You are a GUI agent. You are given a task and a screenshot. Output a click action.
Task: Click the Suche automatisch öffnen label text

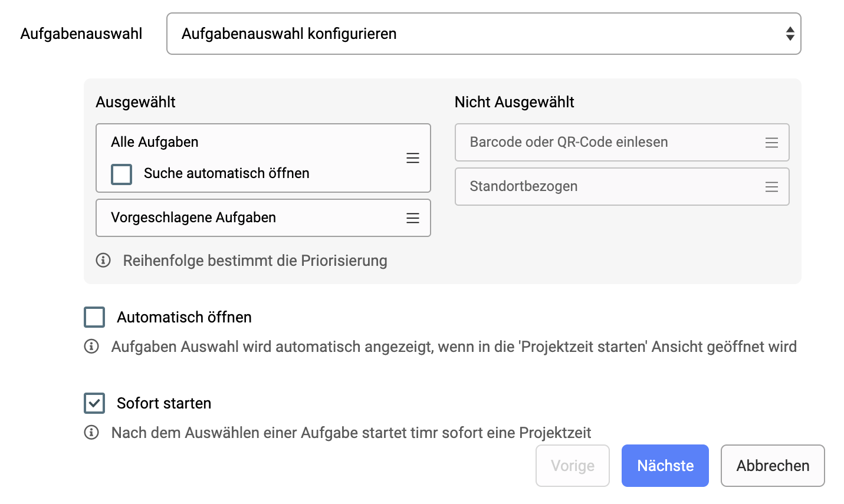(x=226, y=173)
